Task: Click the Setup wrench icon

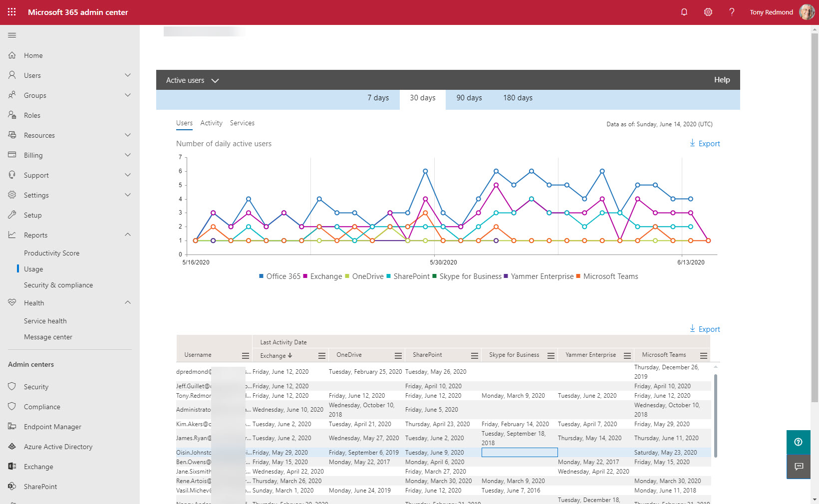Action: pyautogui.click(x=12, y=215)
